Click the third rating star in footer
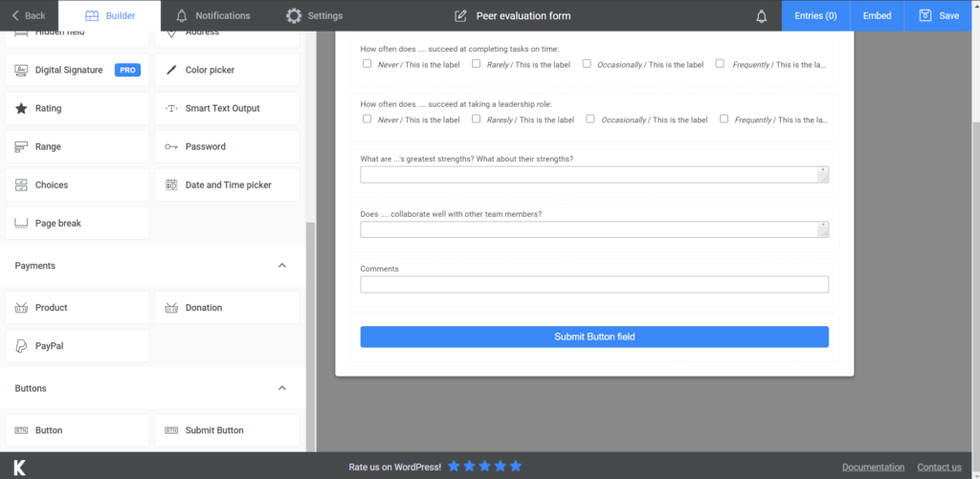The height and width of the screenshot is (479, 980). tap(484, 466)
